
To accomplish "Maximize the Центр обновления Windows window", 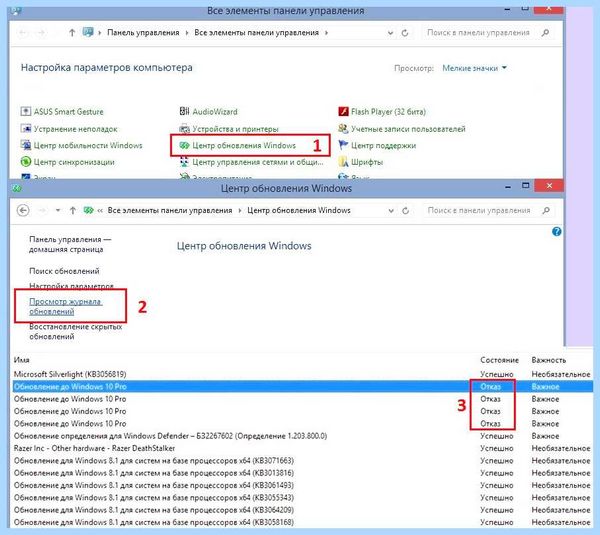I will (x=526, y=186).
